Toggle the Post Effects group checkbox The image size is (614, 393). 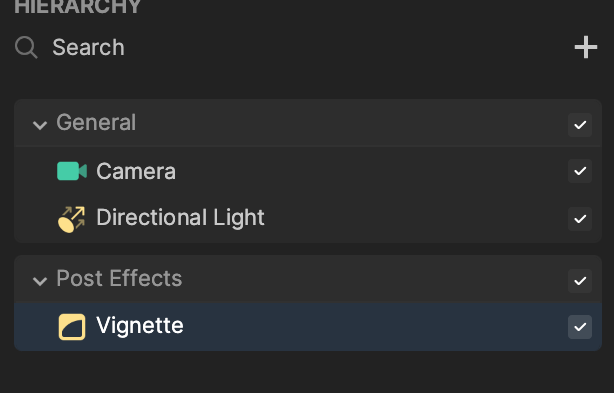[580, 281]
